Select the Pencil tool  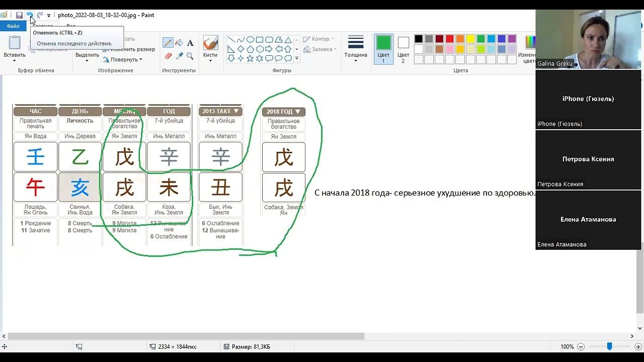pos(168,43)
